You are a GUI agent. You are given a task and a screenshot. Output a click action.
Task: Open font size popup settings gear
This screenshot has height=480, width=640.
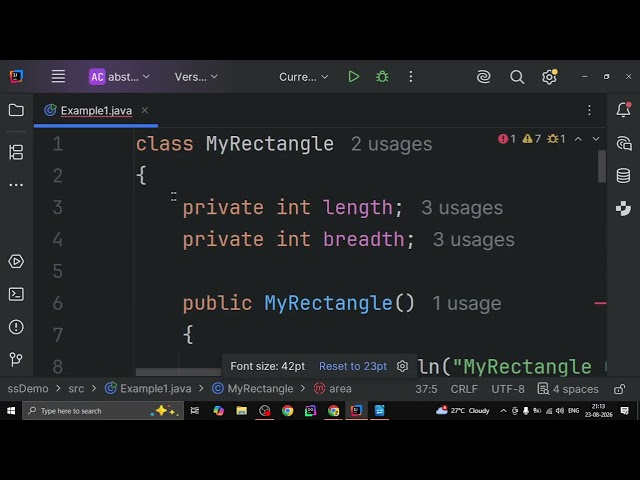402,366
